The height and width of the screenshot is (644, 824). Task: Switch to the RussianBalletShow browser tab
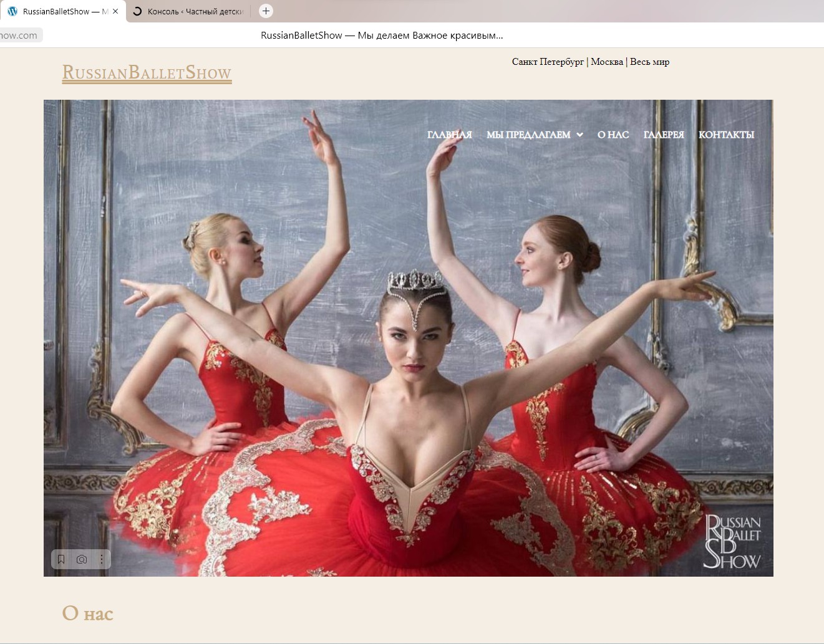pyautogui.click(x=62, y=11)
